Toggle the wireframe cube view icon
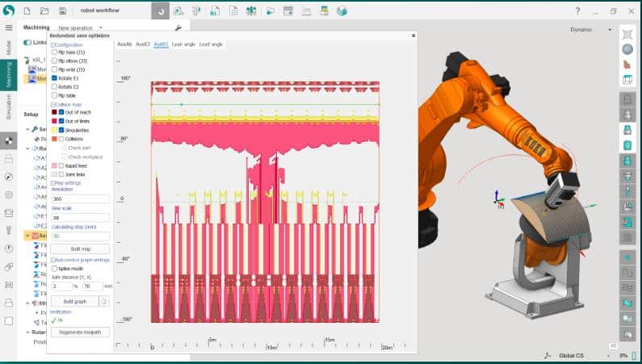 627,80
